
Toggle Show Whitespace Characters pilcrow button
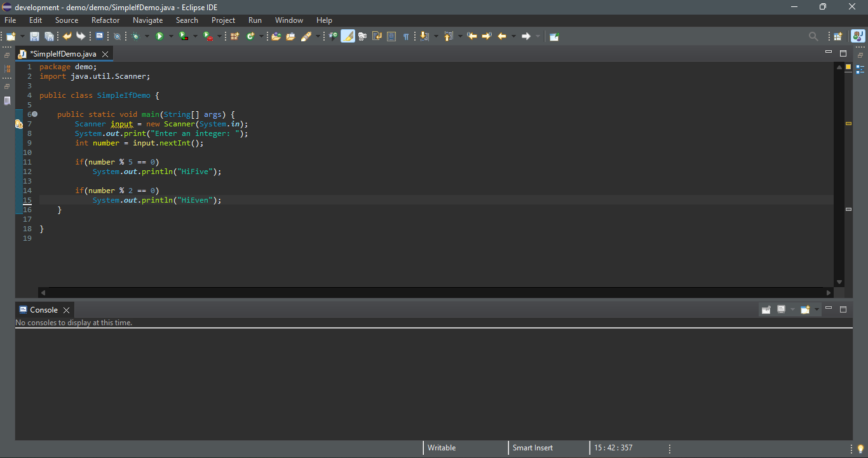click(406, 36)
